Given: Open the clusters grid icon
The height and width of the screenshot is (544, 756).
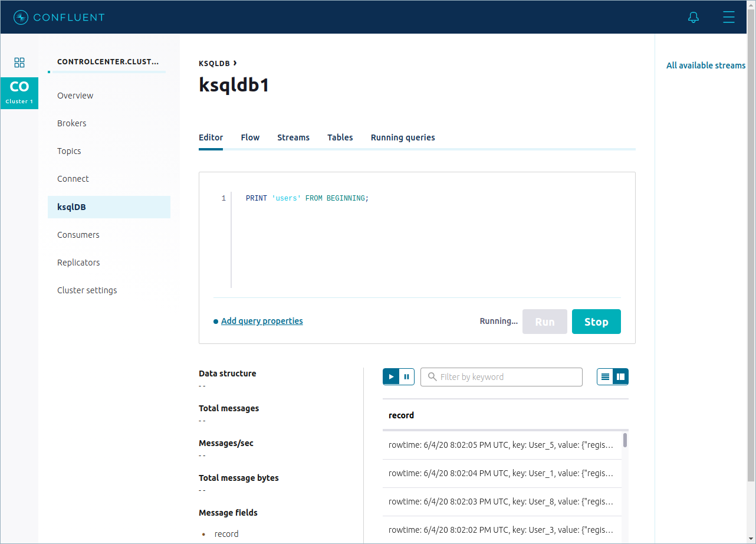Looking at the screenshot, I should 19,62.
